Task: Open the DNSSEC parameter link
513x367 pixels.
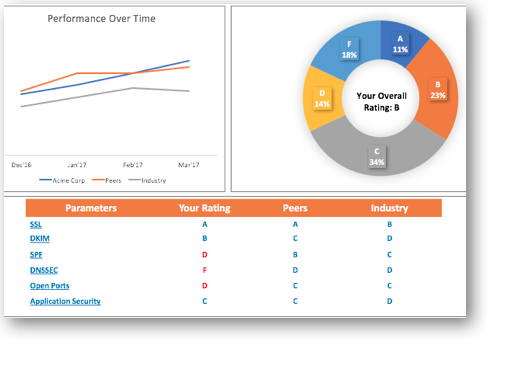Action: [x=44, y=270]
